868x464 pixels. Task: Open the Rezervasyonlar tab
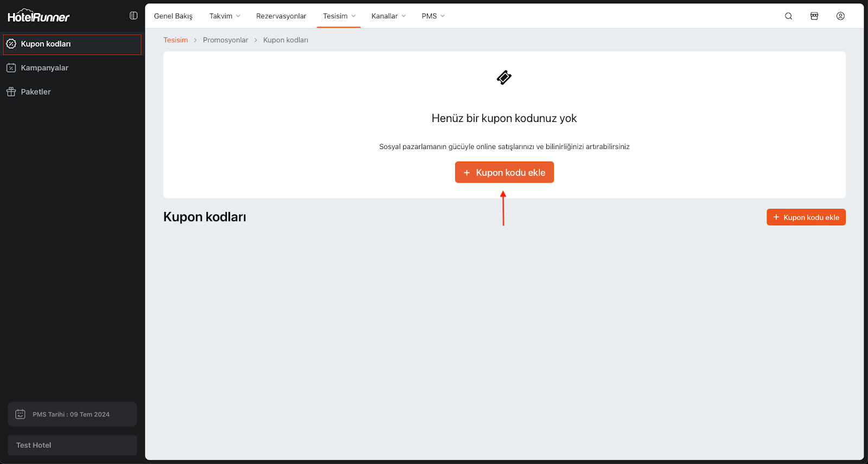pyautogui.click(x=281, y=16)
